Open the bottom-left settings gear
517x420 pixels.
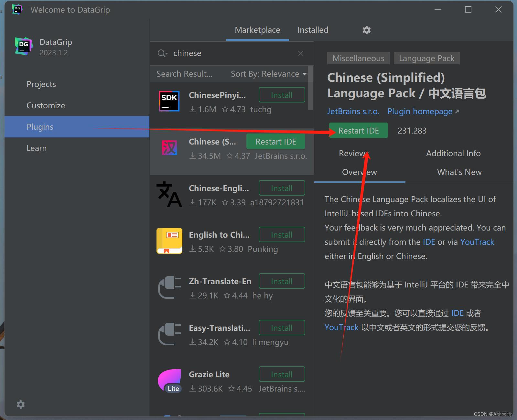click(21, 404)
